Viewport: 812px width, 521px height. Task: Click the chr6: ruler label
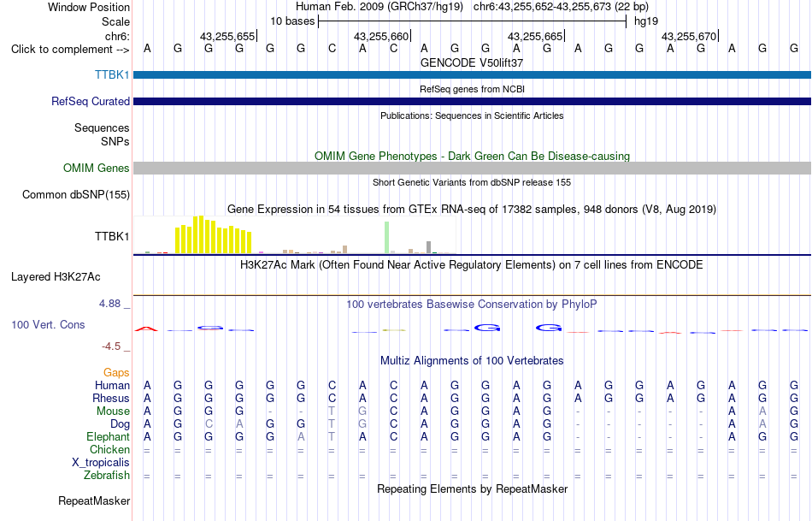pyautogui.click(x=117, y=36)
